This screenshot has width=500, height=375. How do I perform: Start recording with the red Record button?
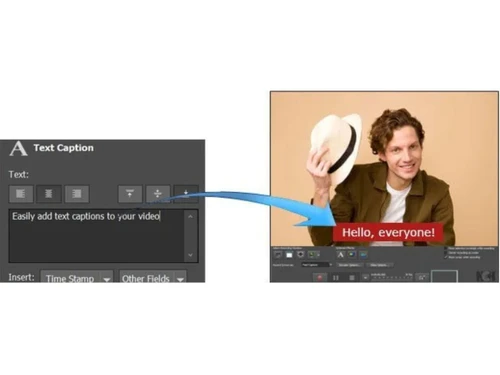click(x=320, y=278)
